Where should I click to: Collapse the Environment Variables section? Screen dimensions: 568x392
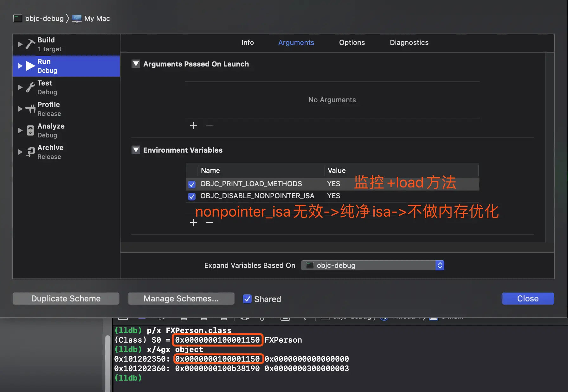[136, 150]
